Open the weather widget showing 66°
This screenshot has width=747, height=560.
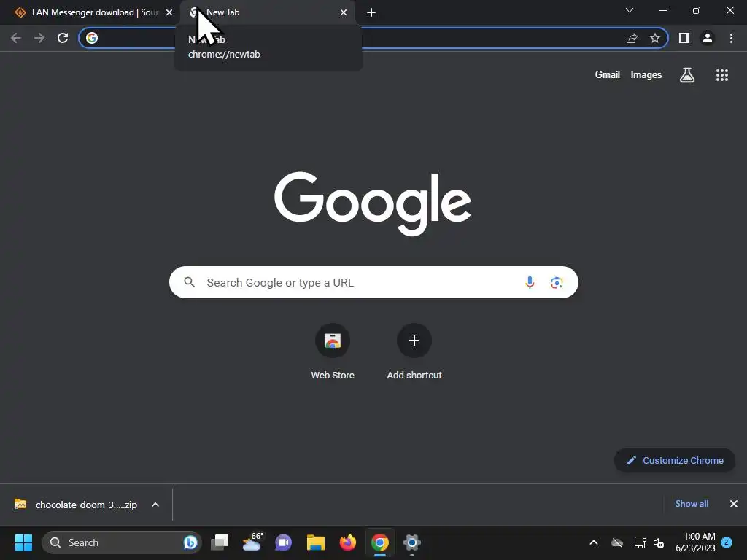coord(252,542)
